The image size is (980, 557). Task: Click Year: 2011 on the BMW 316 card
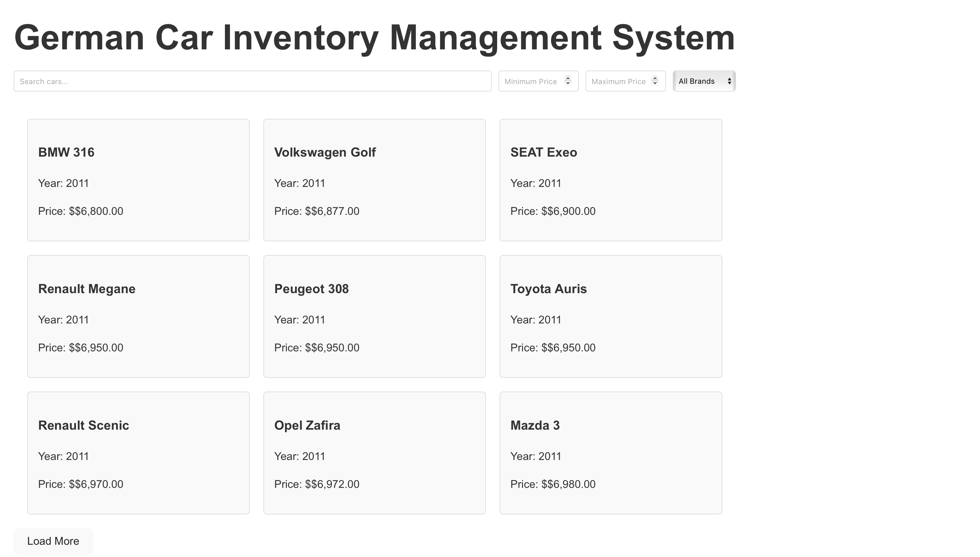[63, 183]
